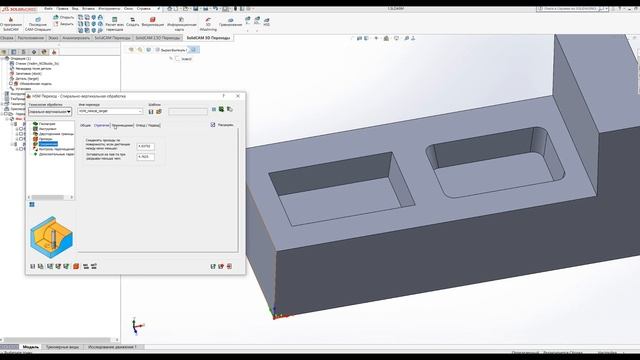The image size is (640, 360).
Task: Click the operation preview thumbnail image
Action: tap(51, 237)
